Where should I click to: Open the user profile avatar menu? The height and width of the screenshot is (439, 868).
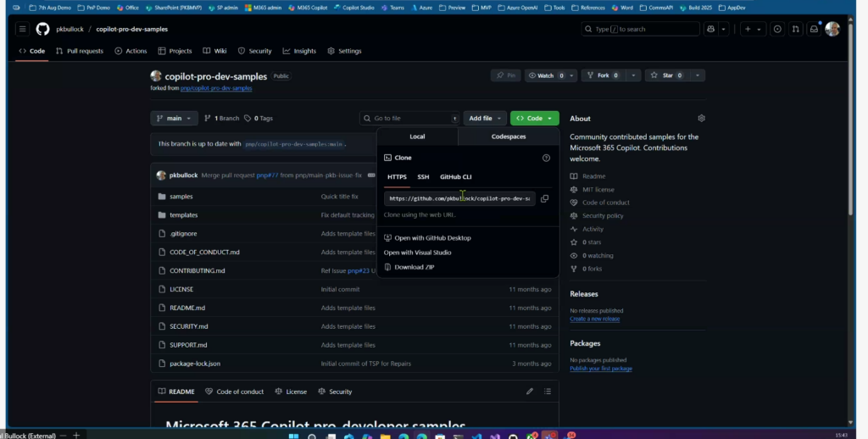[832, 30]
